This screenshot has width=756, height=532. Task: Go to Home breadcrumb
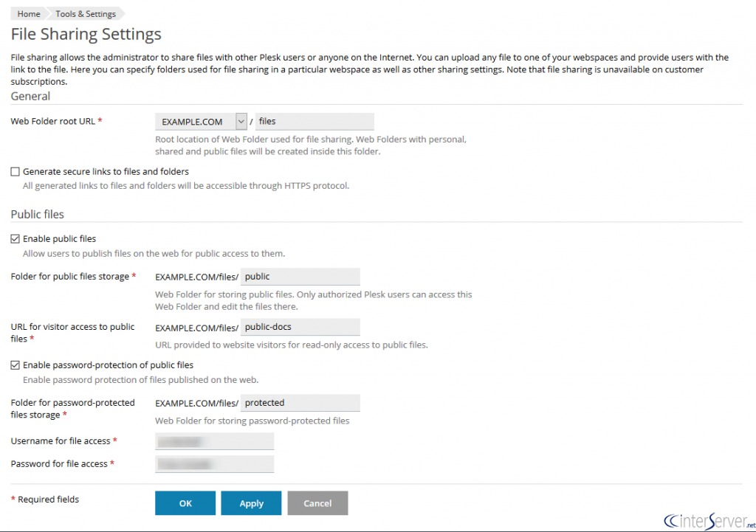point(29,14)
